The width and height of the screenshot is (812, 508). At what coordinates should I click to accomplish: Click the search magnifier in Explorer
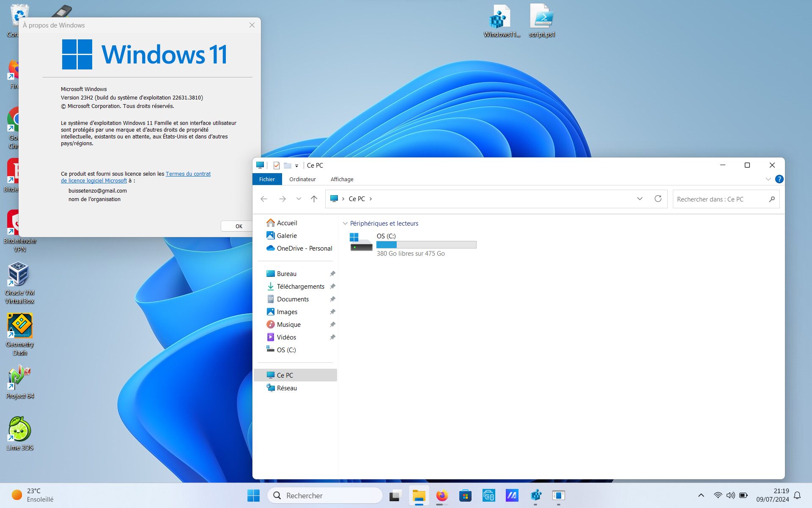(772, 199)
